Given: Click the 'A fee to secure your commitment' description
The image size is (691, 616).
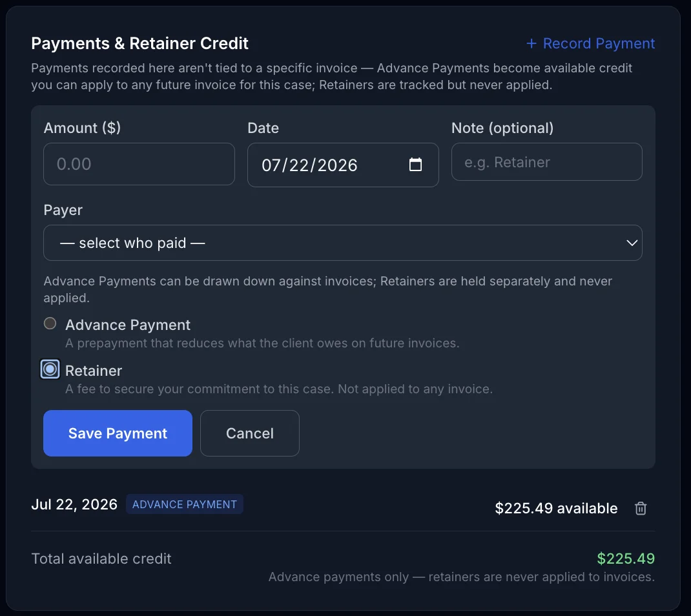Looking at the screenshot, I should 279,389.
